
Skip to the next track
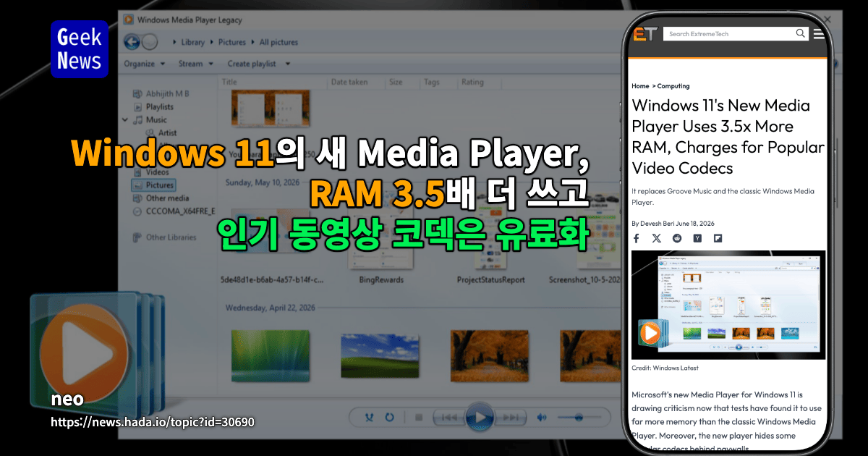510,418
